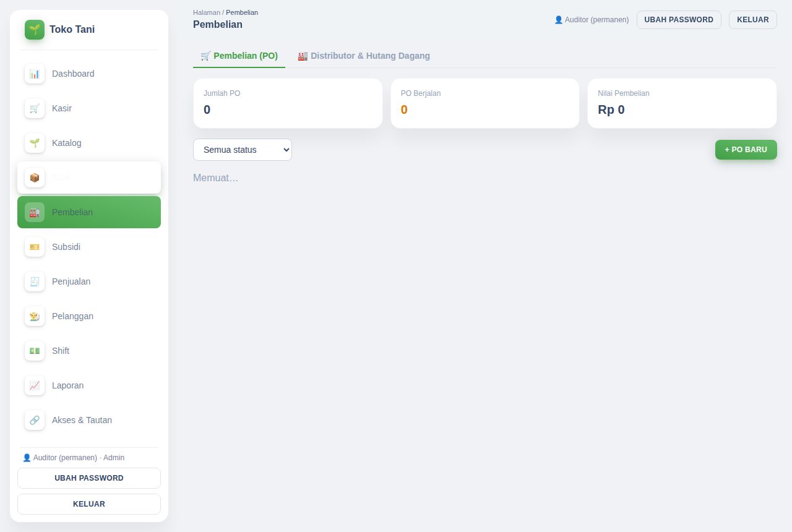
Task: Open Subsidi via the ticket icon
Action: tap(35, 247)
